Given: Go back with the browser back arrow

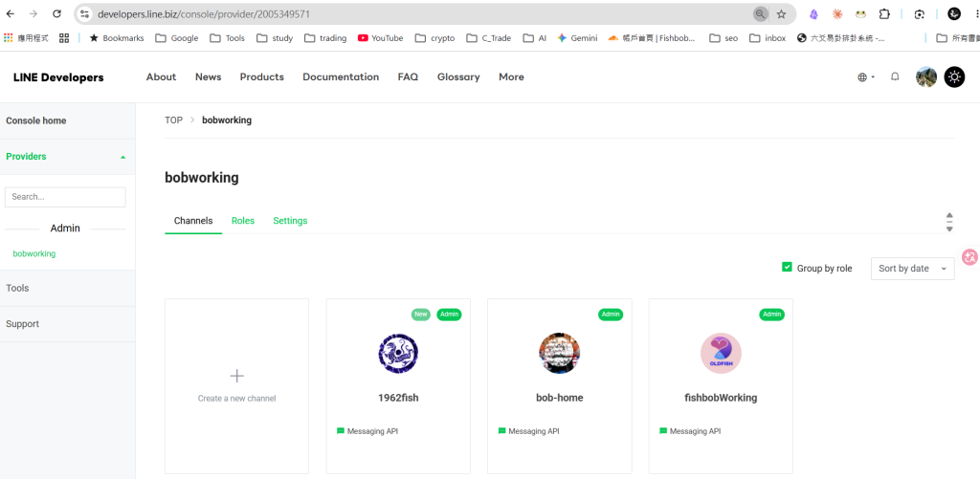Looking at the screenshot, I should 11,13.
